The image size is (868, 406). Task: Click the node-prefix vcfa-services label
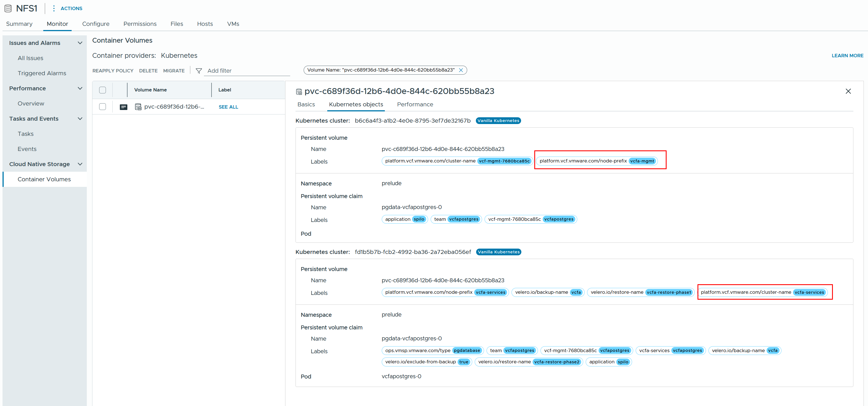(445, 292)
